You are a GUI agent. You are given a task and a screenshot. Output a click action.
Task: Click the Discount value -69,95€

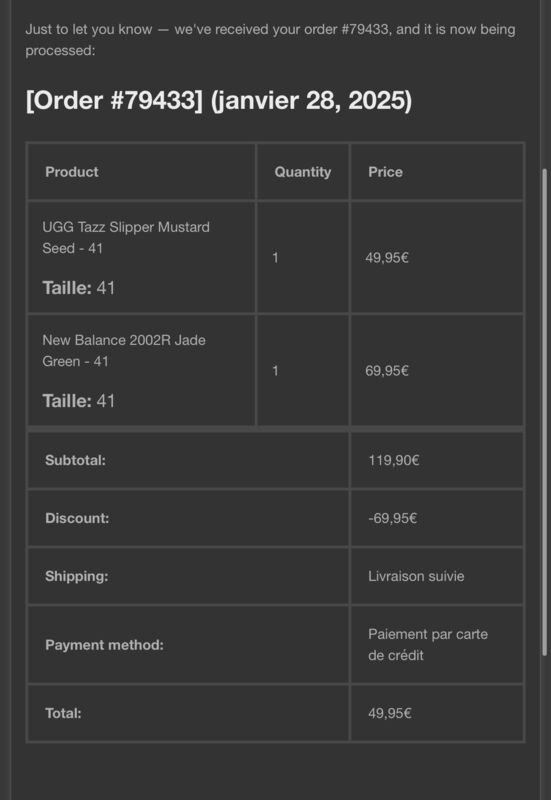point(393,518)
